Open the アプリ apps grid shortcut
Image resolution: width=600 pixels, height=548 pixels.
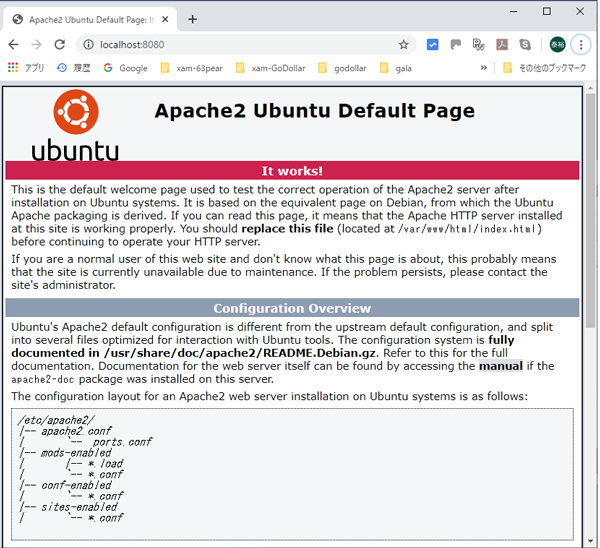click(26, 68)
